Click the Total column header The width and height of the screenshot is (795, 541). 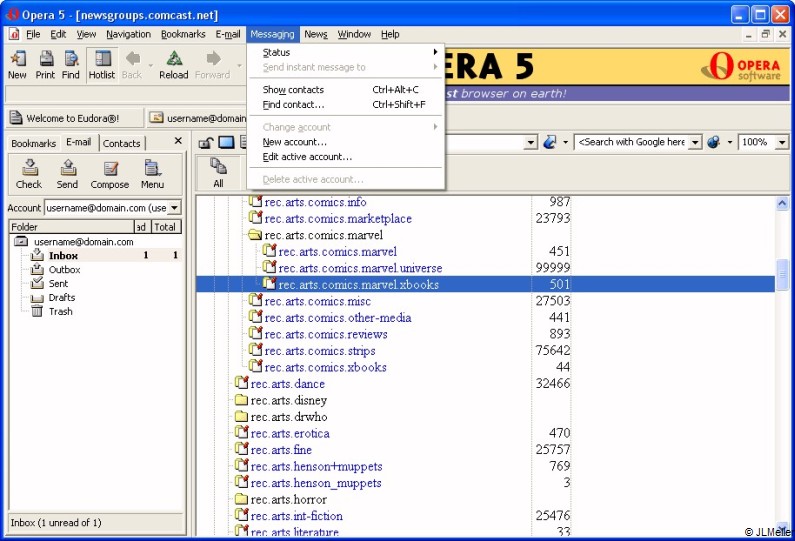tap(166, 227)
